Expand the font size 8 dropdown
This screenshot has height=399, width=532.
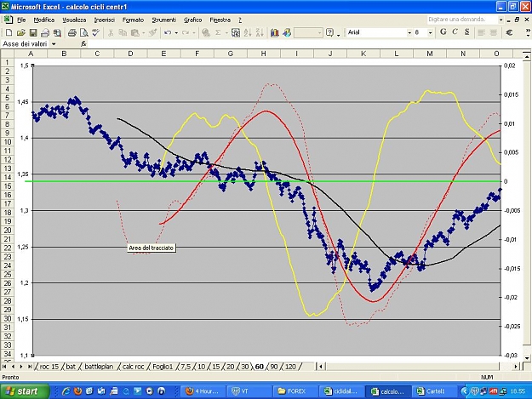pyautogui.click(x=430, y=32)
